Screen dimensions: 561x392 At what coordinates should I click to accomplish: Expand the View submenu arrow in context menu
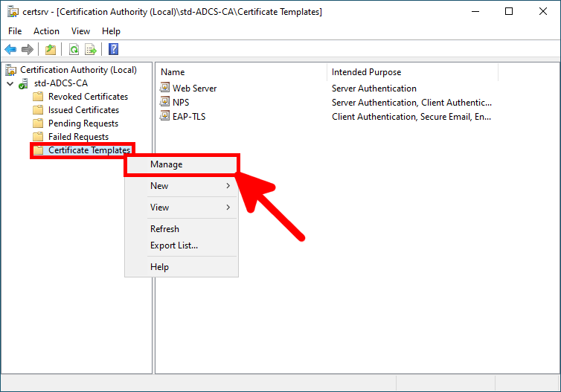[228, 207]
